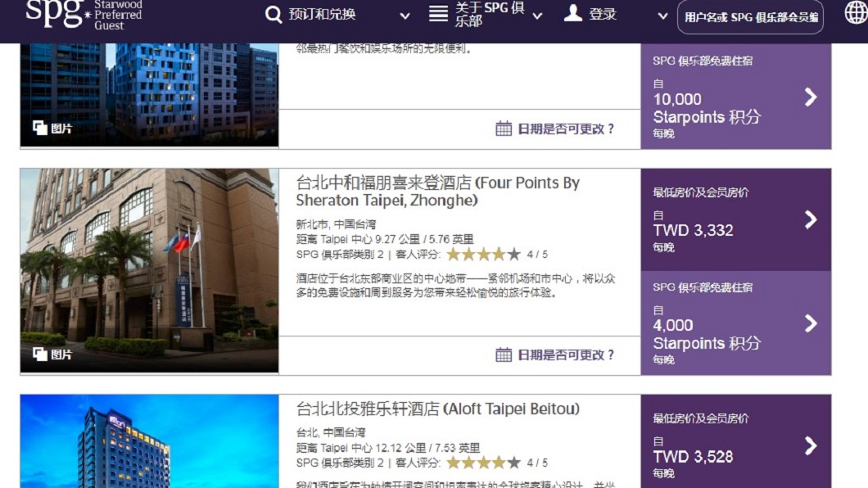Click calendar icon in top hotel's row

(x=504, y=129)
